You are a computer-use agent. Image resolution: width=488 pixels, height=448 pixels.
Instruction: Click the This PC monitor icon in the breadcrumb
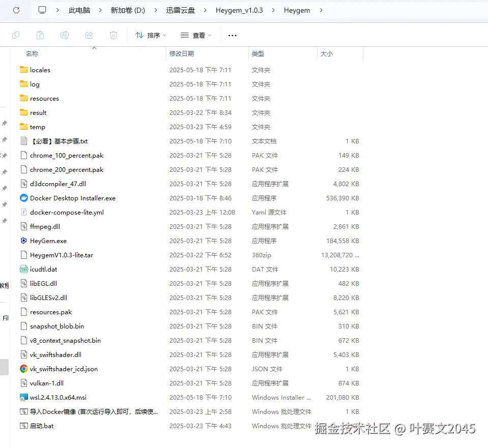click(42, 10)
